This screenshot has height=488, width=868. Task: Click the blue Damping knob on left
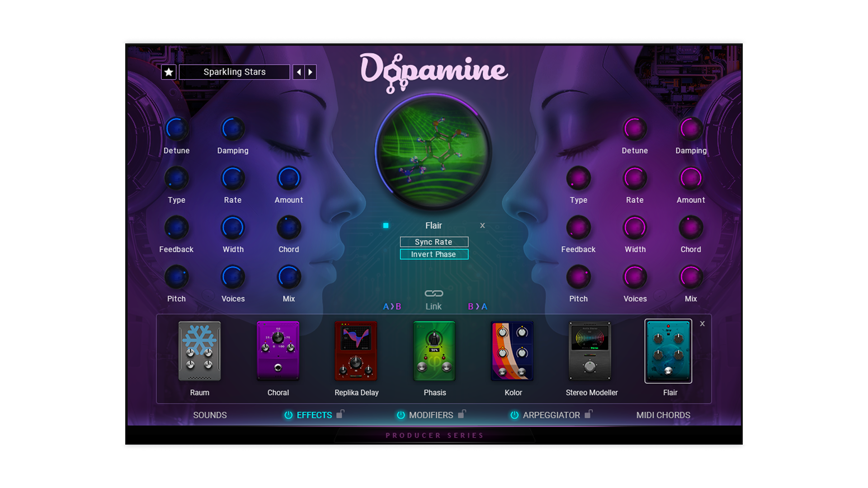[x=233, y=129]
